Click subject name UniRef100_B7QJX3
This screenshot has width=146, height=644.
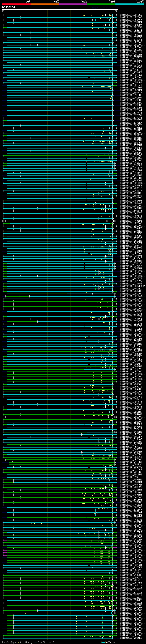[x=131, y=60]
